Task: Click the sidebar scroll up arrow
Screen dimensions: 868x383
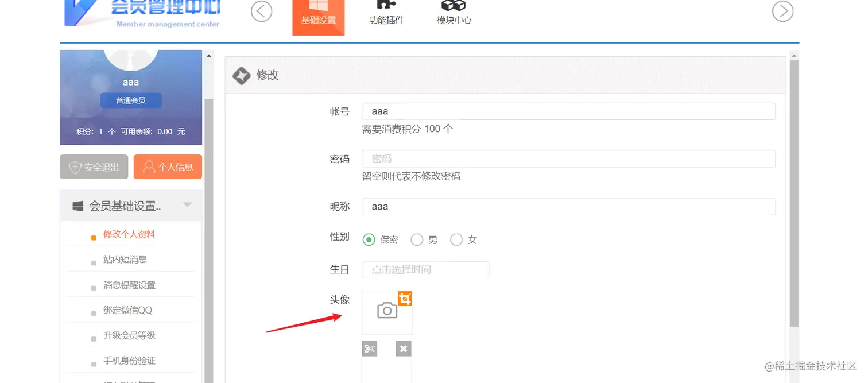Action: coord(209,56)
